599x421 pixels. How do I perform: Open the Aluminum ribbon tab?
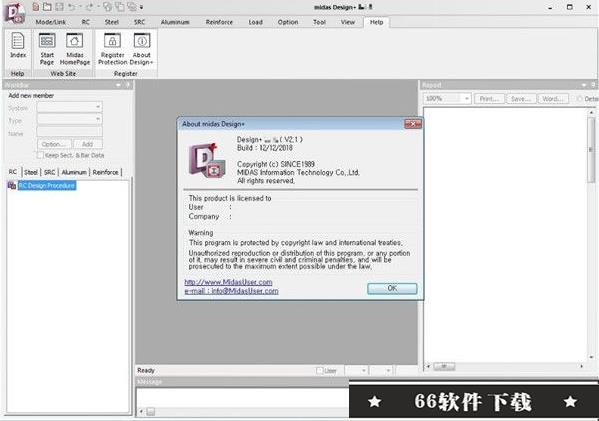pyautogui.click(x=175, y=22)
